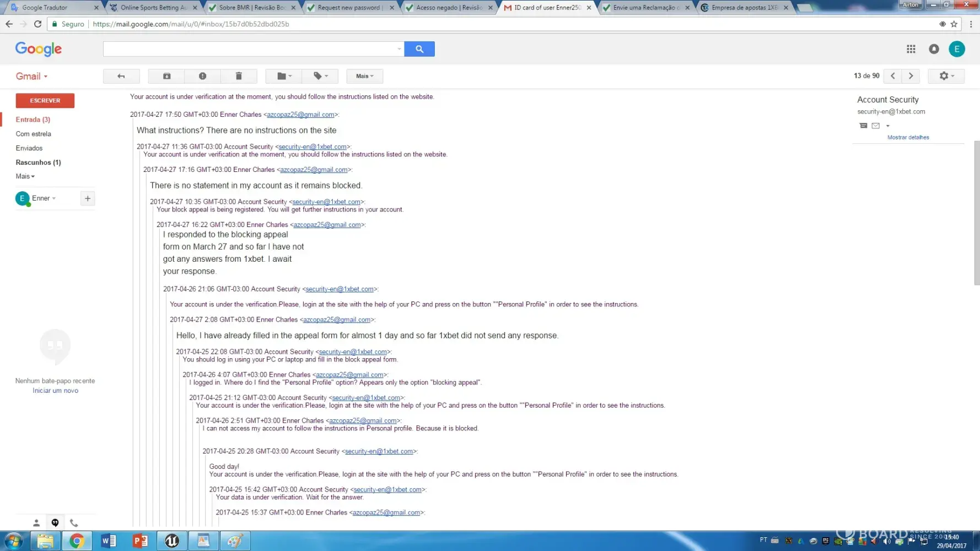Open the settings gear menu
This screenshot has width=980, height=551.
pos(946,76)
